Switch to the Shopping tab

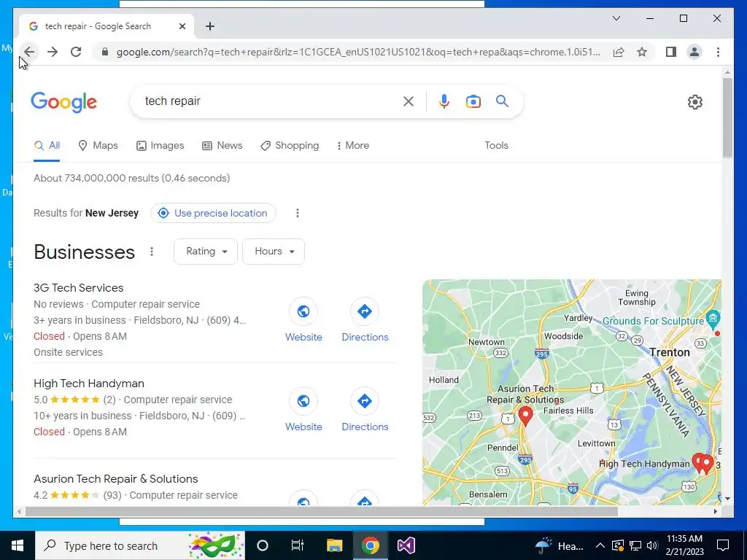click(x=290, y=145)
